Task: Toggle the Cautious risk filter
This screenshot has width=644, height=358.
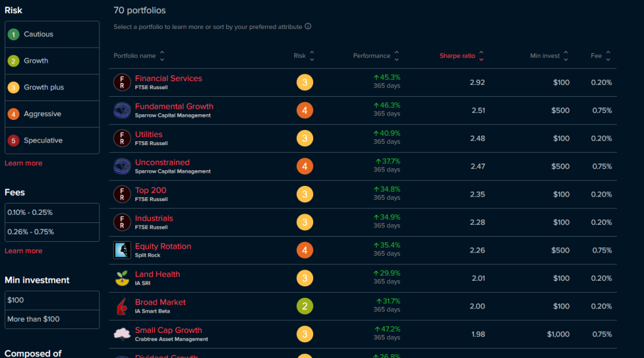Action: click(52, 35)
